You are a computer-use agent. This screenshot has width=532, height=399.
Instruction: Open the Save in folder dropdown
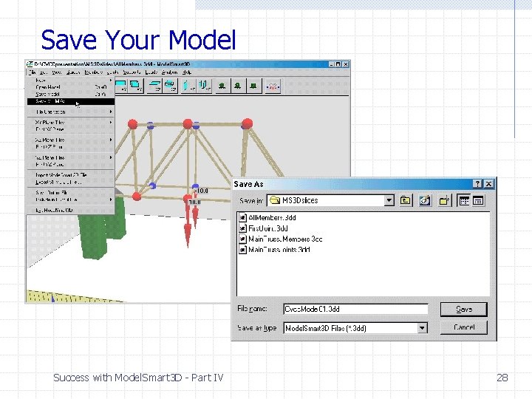[389, 200]
